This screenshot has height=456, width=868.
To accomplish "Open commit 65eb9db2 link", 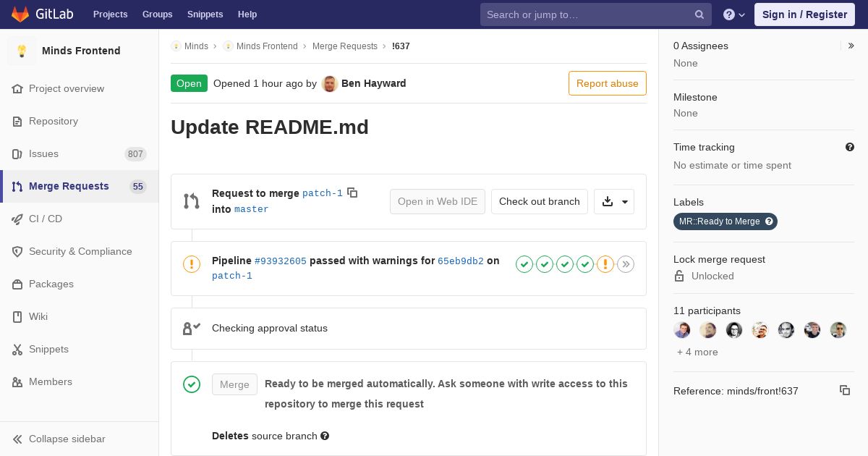I will click(x=461, y=261).
